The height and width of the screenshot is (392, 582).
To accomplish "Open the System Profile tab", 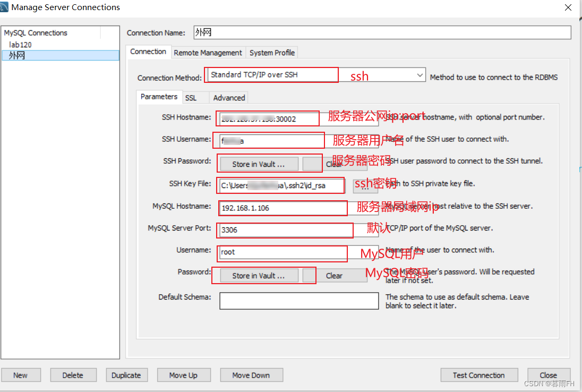I will tap(272, 53).
